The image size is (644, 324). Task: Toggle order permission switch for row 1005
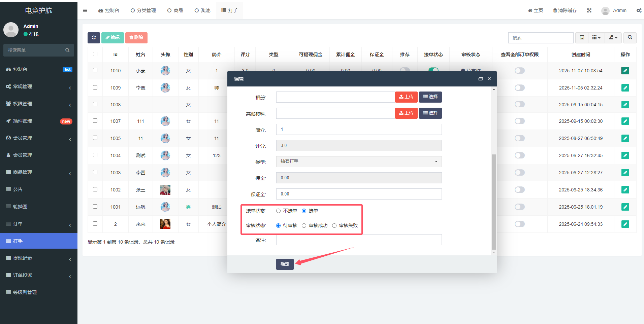519,138
